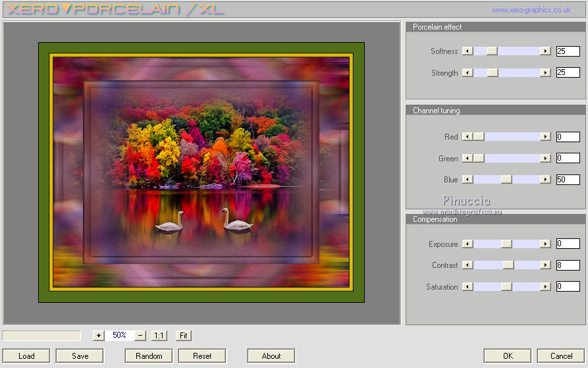Fit the preview with Fit button
Viewport: 588px width, 368px height.
coord(184,335)
